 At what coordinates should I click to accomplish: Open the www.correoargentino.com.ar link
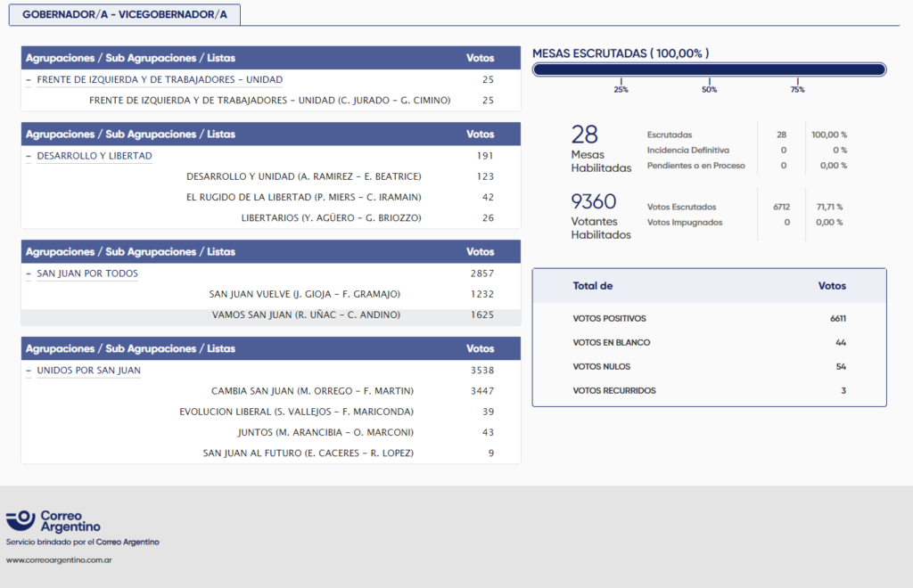(58, 560)
